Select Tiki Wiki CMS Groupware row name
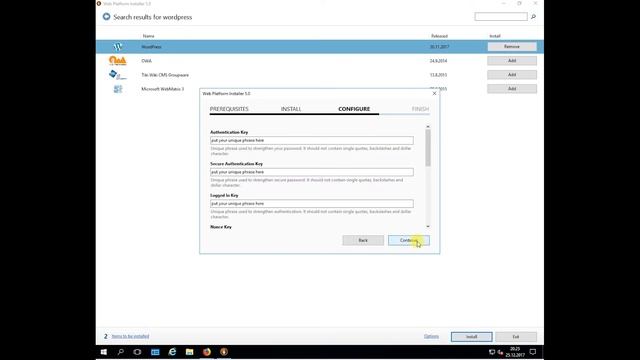 coord(165,75)
